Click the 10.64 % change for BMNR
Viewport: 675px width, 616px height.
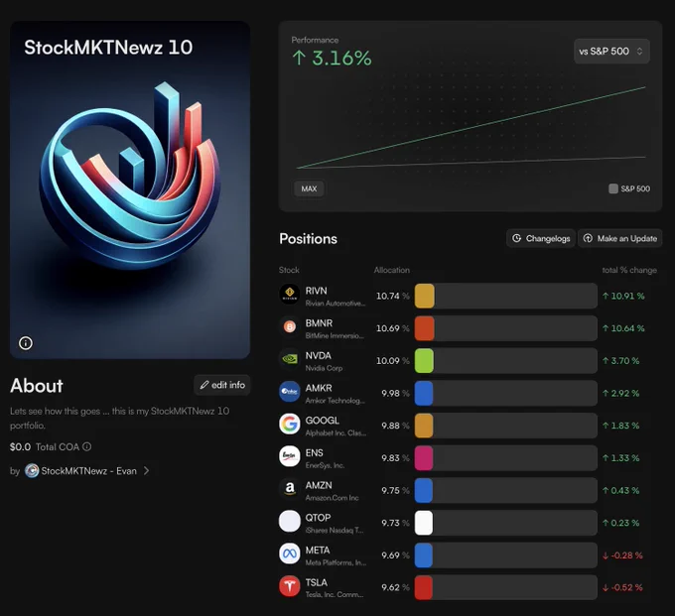[x=623, y=328]
